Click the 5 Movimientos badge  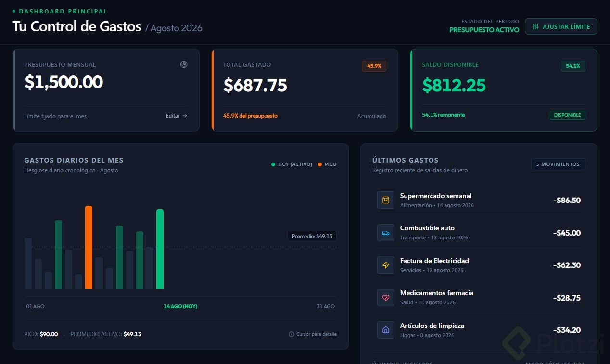coord(558,164)
